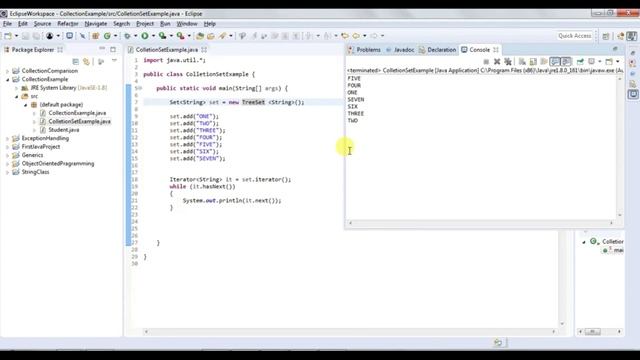This screenshot has width=640, height=360.
Task: Open the New wizard dropdown arrow
Action: (x=16, y=36)
